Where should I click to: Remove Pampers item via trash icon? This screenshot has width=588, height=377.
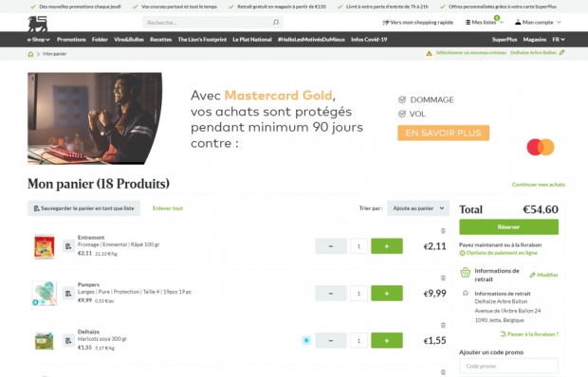point(443,278)
